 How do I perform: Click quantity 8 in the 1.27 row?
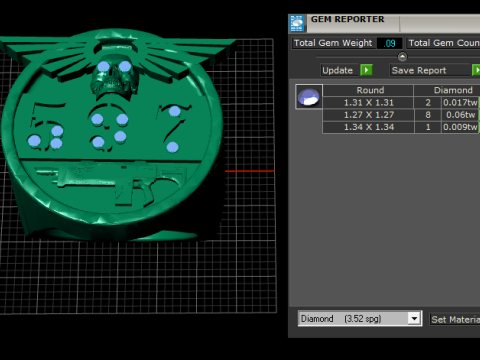[428, 115]
